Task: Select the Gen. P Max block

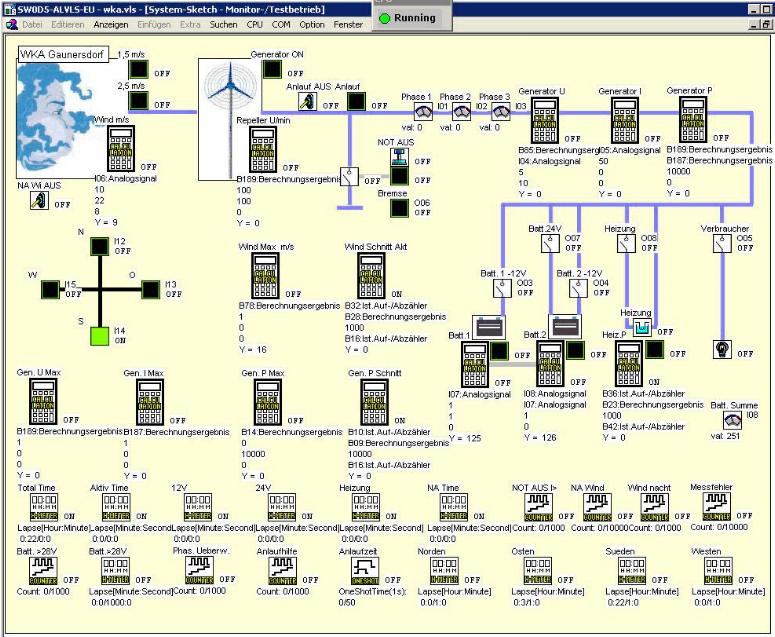Action: 267,402
